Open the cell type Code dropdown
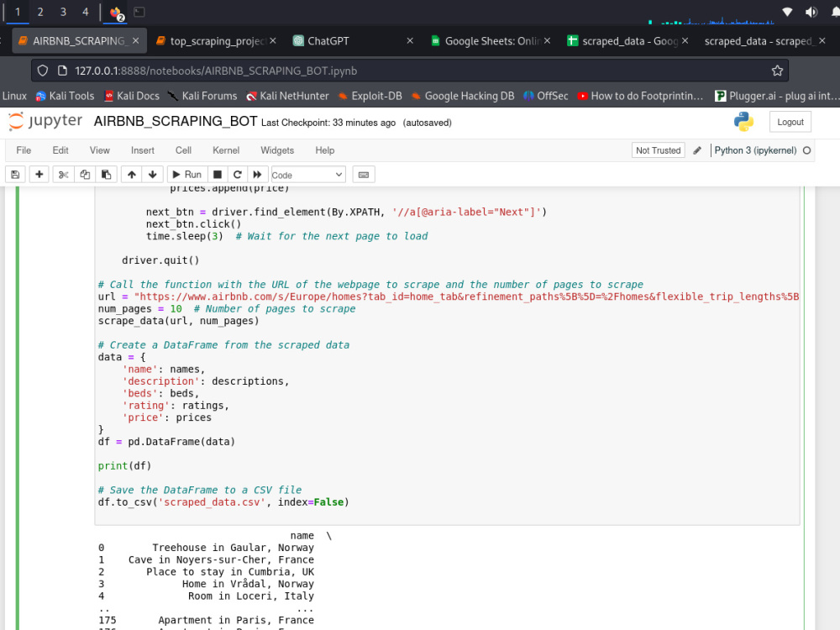840x630 pixels. pyautogui.click(x=308, y=175)
